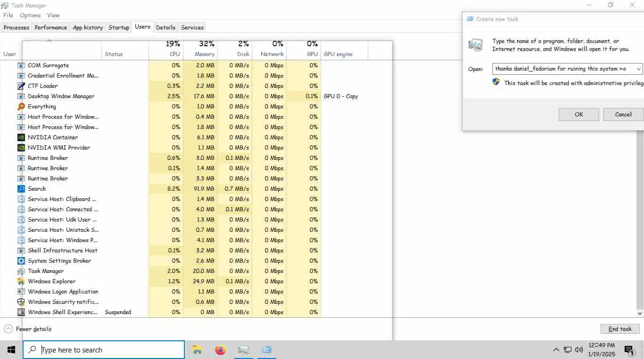Click the taskbar search box
Viewport: 644px width, 359px height.
coord(104,350)
